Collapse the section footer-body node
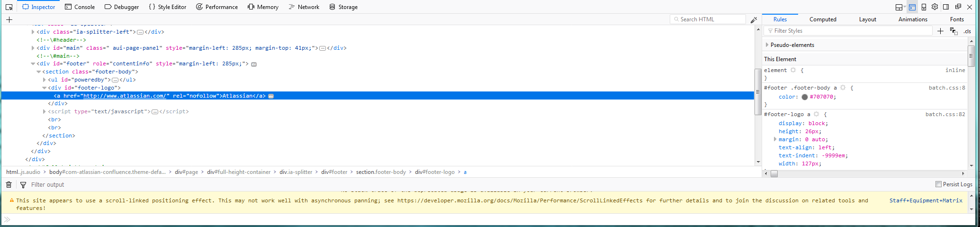This screenshot has width=980, height=227. tap(38, 72)
